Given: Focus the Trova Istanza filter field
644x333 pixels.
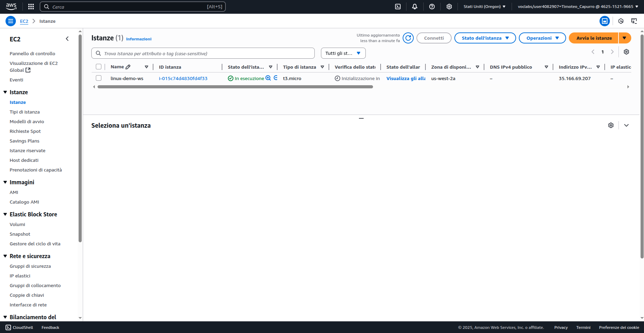Looking at the screenshot, I should (203, 53).
